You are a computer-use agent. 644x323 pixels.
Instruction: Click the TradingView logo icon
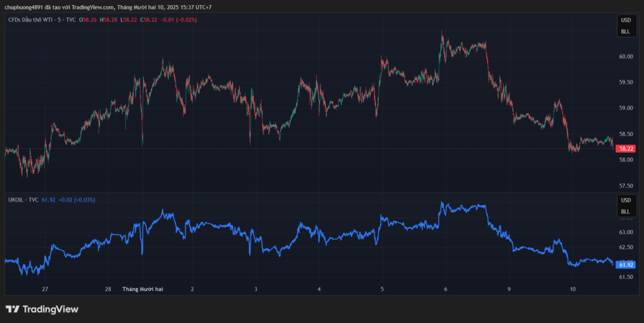pos(13,309)
